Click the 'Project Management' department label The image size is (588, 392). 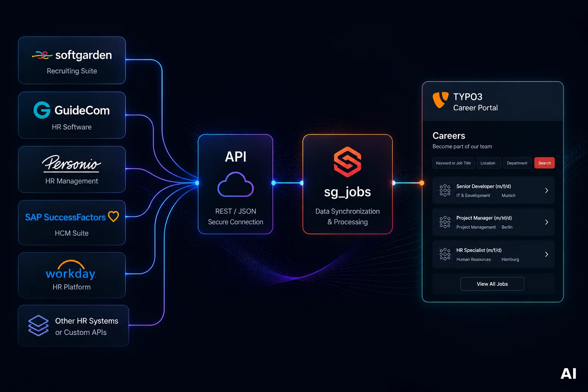tap(476, 227)
